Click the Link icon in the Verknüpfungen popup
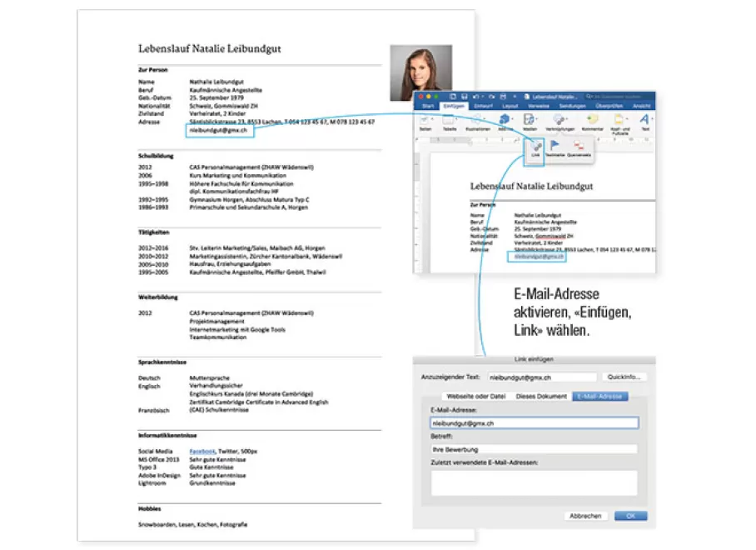This screenshot has width=756, height=550. pyautogui.click(x=536, y=147)
